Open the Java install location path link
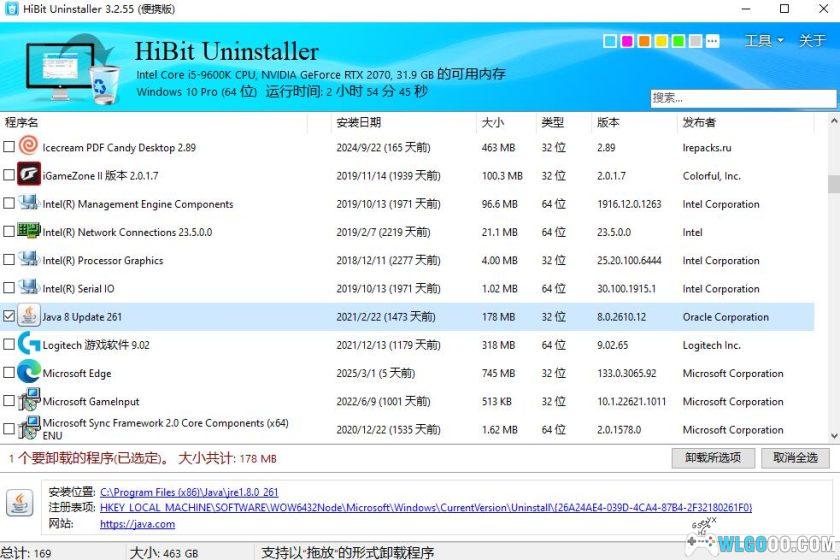 click(189, 492)
